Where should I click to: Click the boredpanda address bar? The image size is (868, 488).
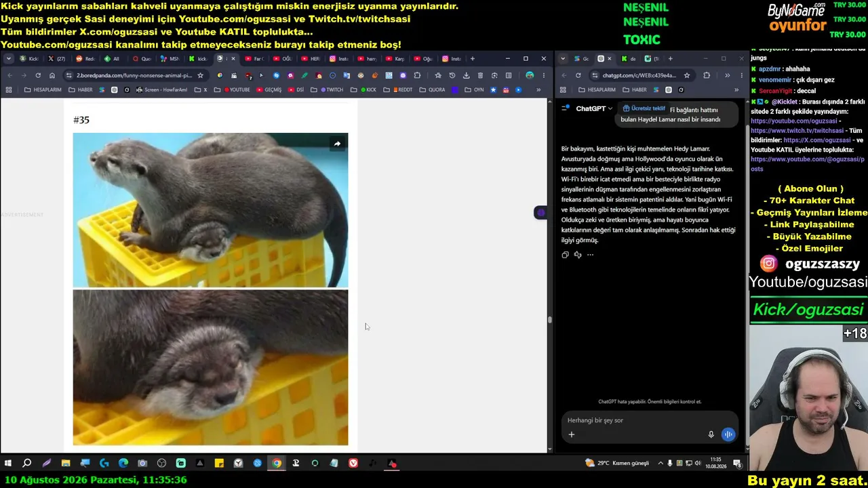point(136,75)
